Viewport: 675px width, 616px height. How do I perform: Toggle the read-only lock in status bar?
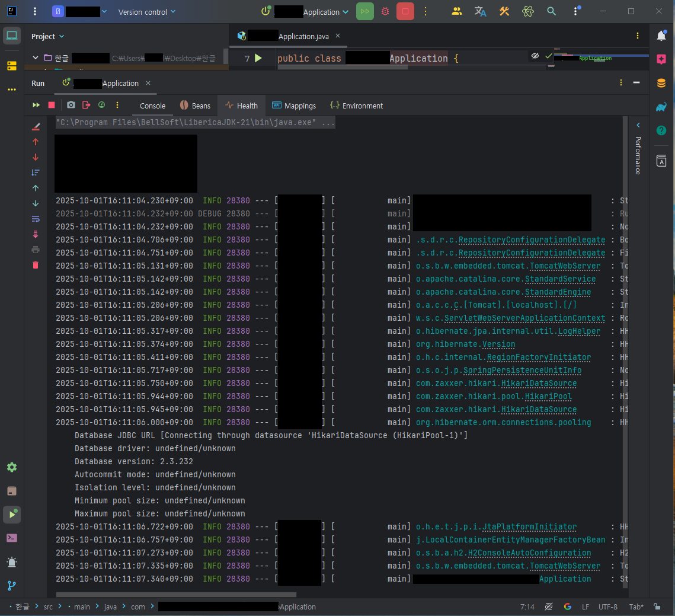pos(657,607)
